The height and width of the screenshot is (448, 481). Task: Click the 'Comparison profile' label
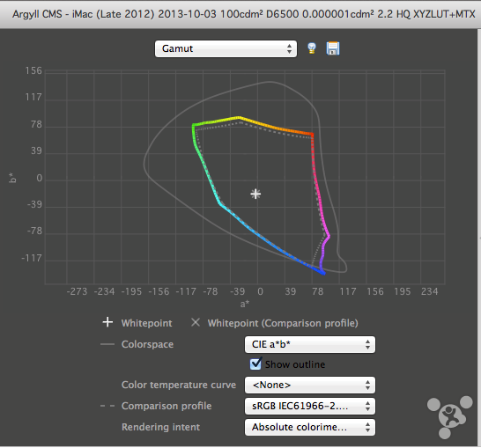[x=166, y=406]
